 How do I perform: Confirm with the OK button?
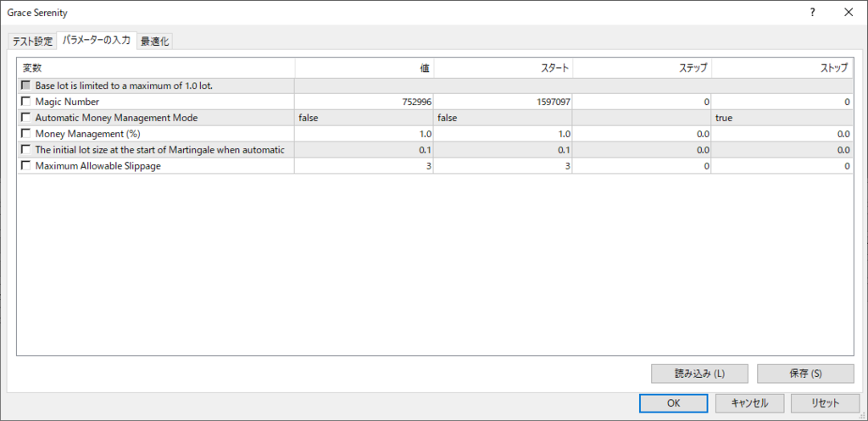tap(673, 403)
